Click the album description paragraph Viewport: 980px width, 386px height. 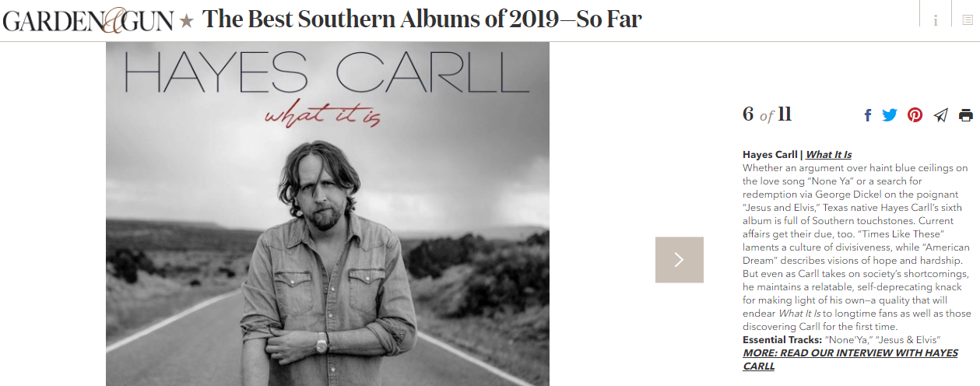coord(857,247)
